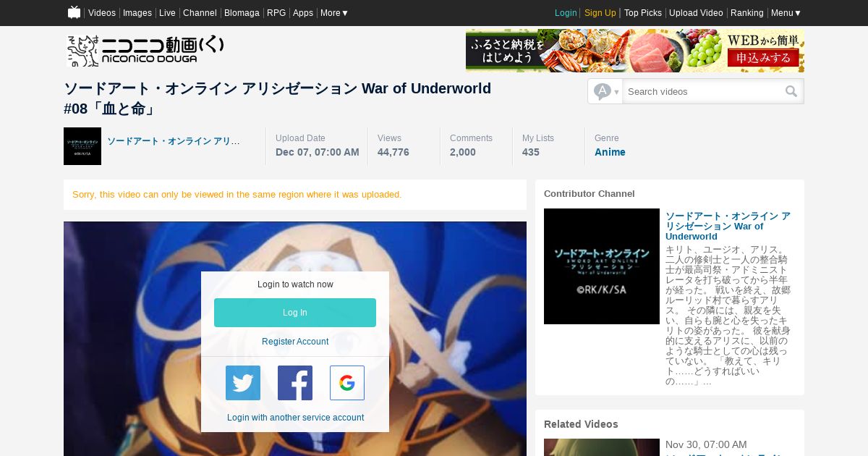868x456 pixels.
Task: Expand the More menu in top bar
Action: click(x=334, y=13)
